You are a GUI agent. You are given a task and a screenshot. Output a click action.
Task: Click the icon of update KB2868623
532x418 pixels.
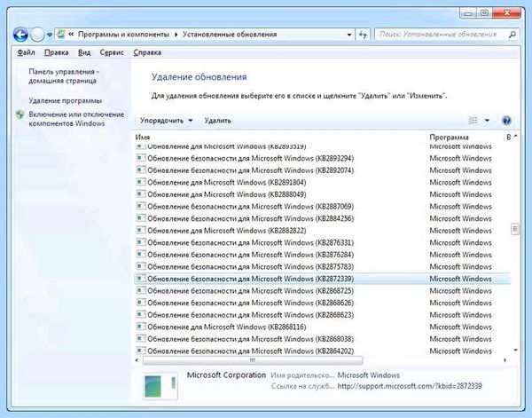click(141, 314)
